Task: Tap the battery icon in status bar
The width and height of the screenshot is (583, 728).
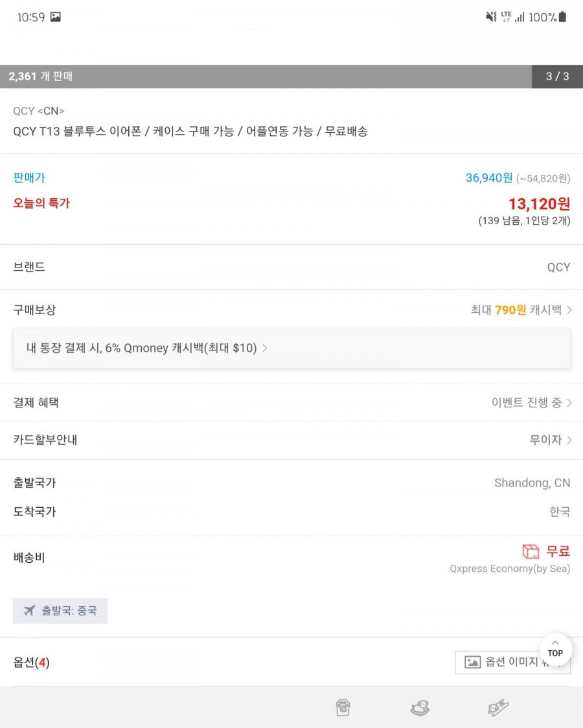Action: pyautogui.click(x=562, y=17)
